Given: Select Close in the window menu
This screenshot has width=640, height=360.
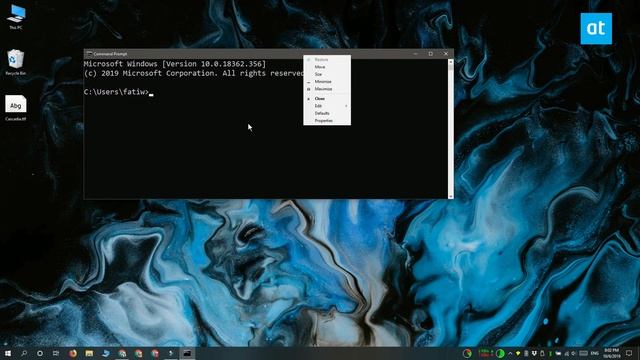Looking at the screenshot, I should pos(327,98).
